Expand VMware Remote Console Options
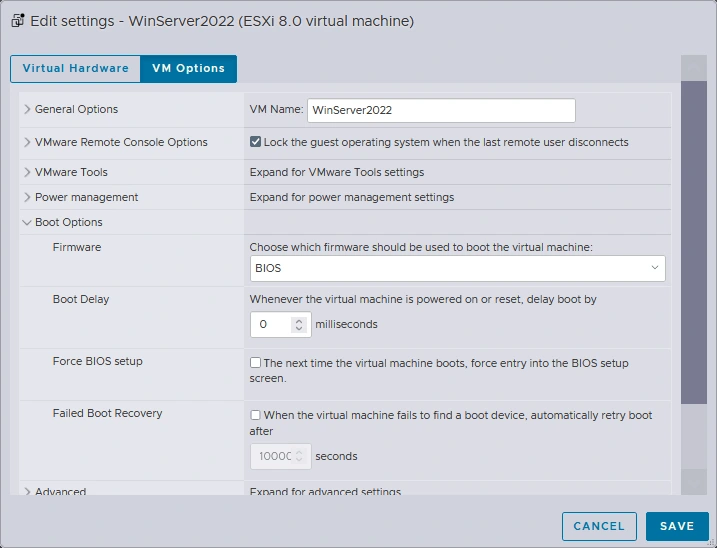 pyautogui.click(x=121, y=142)
